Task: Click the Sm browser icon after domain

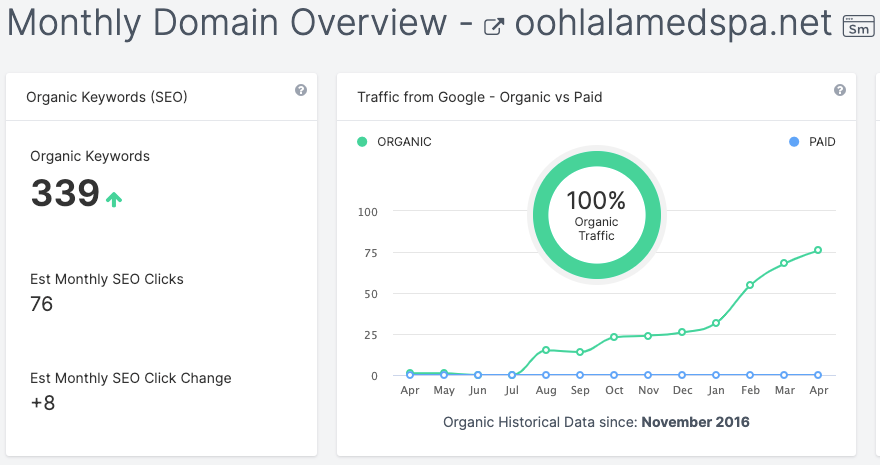Action: [x=858, y=26]
